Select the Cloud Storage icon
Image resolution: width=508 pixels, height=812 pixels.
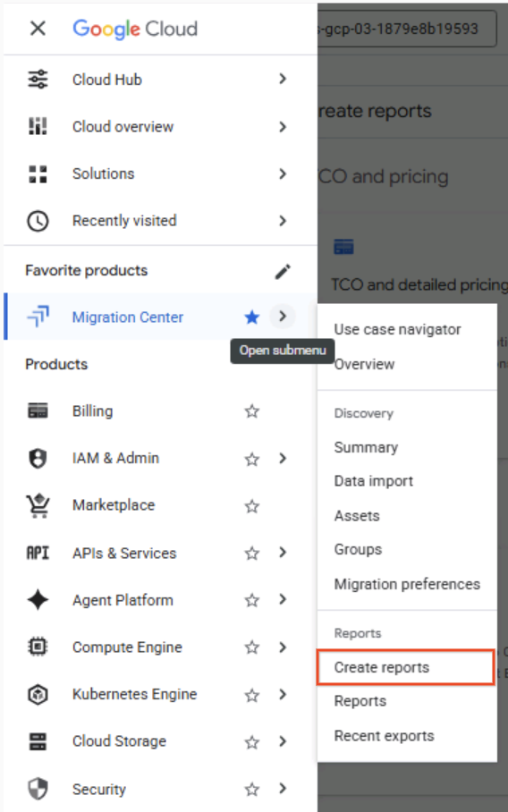coord(38,741)
